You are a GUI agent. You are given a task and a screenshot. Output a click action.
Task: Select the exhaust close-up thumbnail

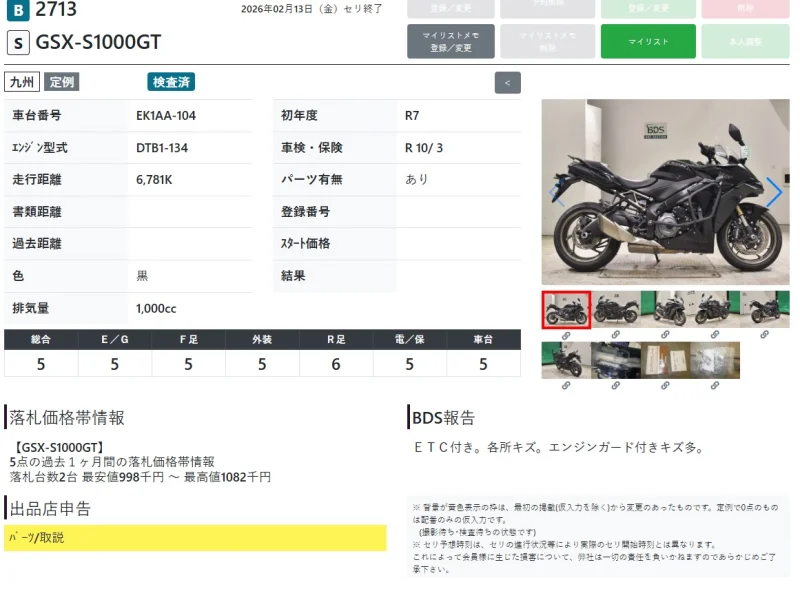pyautogui.click(x=616, y=360)
